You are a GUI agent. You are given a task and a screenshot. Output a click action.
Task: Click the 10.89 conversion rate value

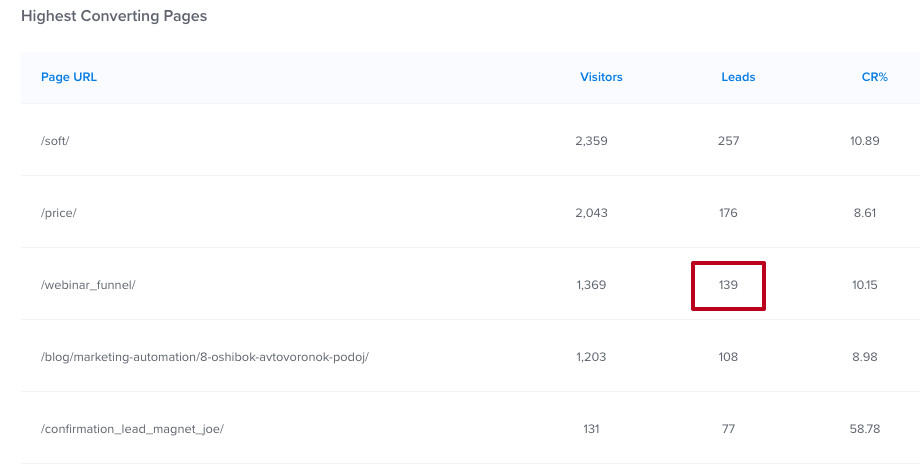pyautogui.click(x=864, y=141)
